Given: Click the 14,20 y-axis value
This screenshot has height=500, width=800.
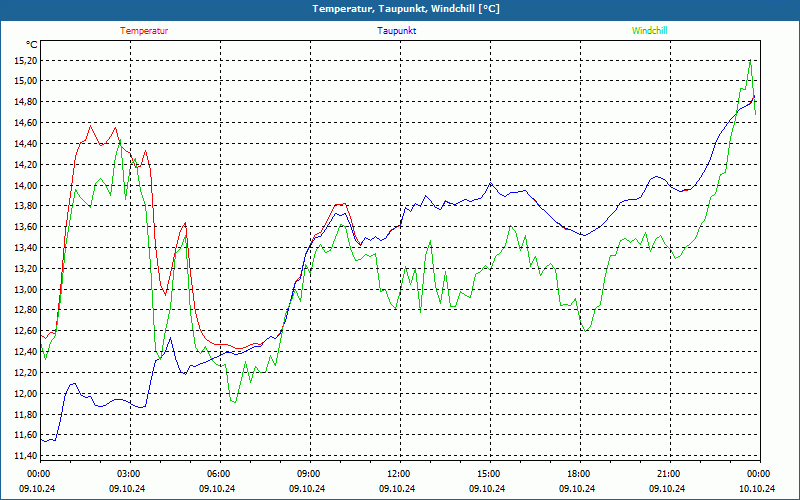Looking at the screenshot, I should 27,164.
